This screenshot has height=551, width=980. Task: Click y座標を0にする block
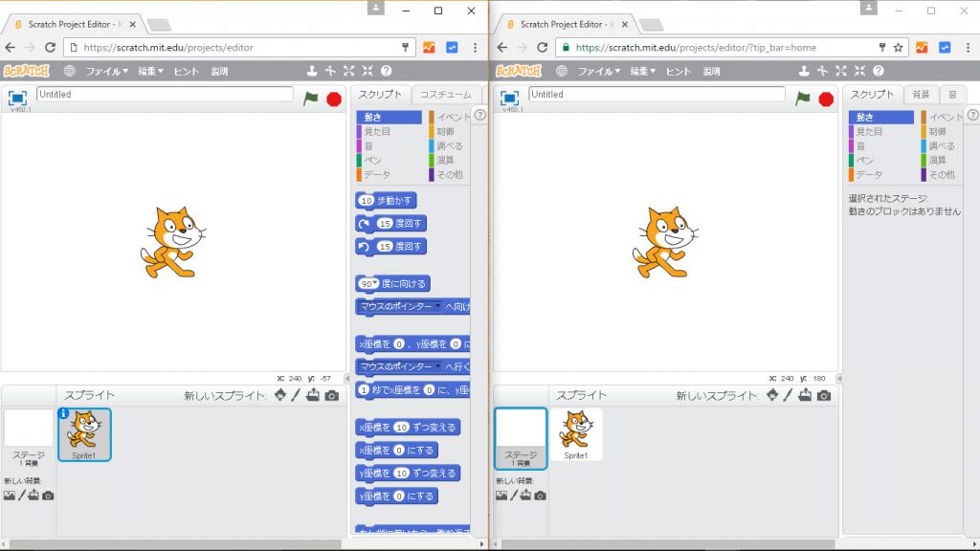[x=396, y=496]
